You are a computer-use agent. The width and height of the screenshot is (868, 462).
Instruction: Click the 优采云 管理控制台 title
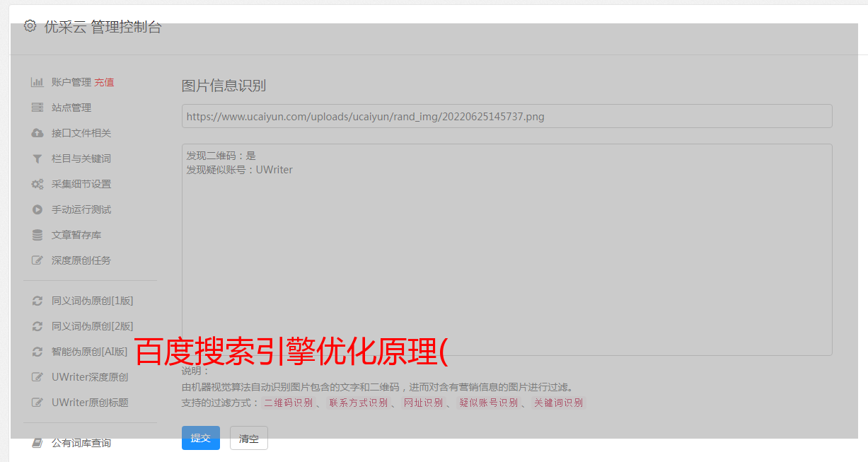(x=103, y=28)
